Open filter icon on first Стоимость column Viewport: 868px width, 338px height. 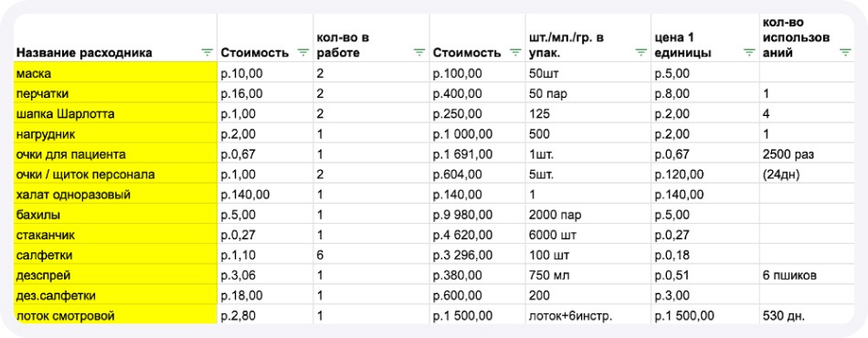303,53
